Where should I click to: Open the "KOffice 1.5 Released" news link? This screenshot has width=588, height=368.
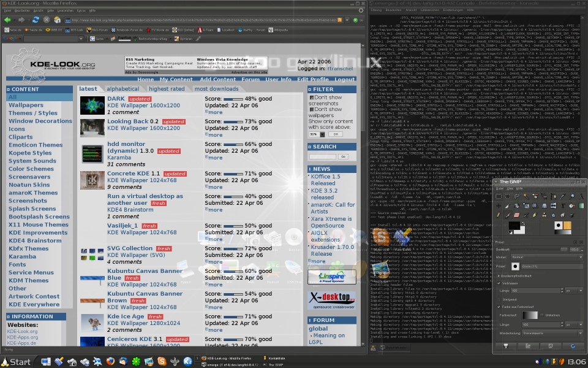pos(325,180)
